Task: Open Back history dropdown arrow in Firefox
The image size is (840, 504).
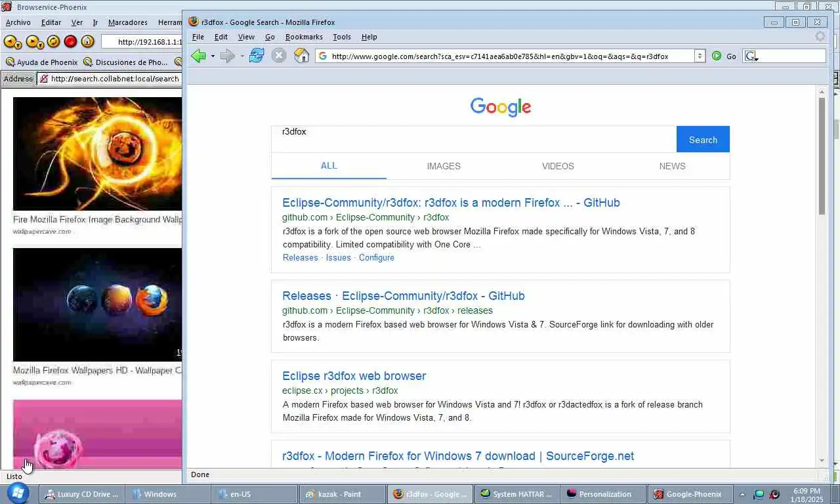Action: click(212, 56)
